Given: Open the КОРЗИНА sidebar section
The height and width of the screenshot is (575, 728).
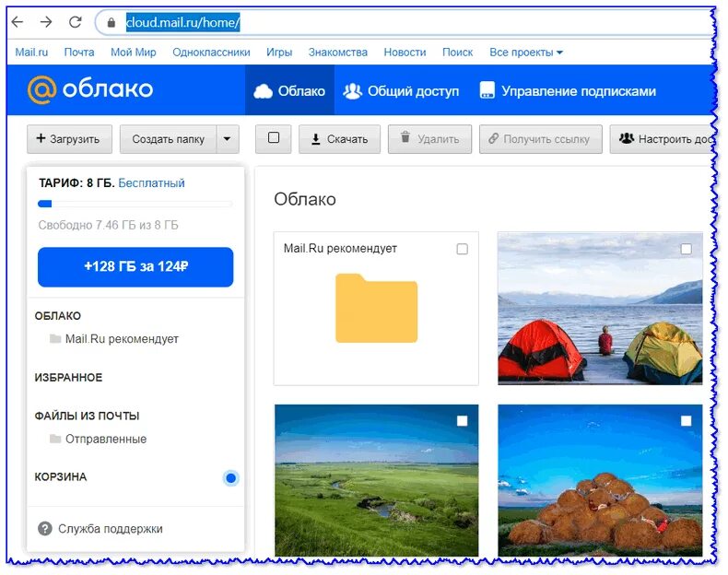Looking at the screenshot, I should tap(61, 477).
